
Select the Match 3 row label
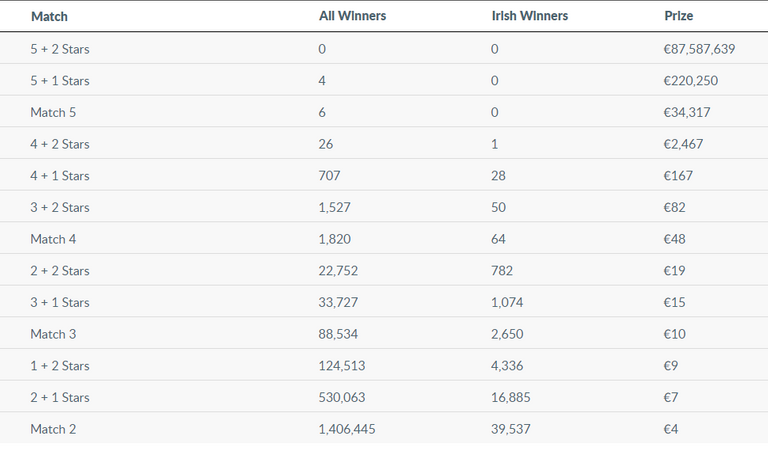click(x=53, y=334)
